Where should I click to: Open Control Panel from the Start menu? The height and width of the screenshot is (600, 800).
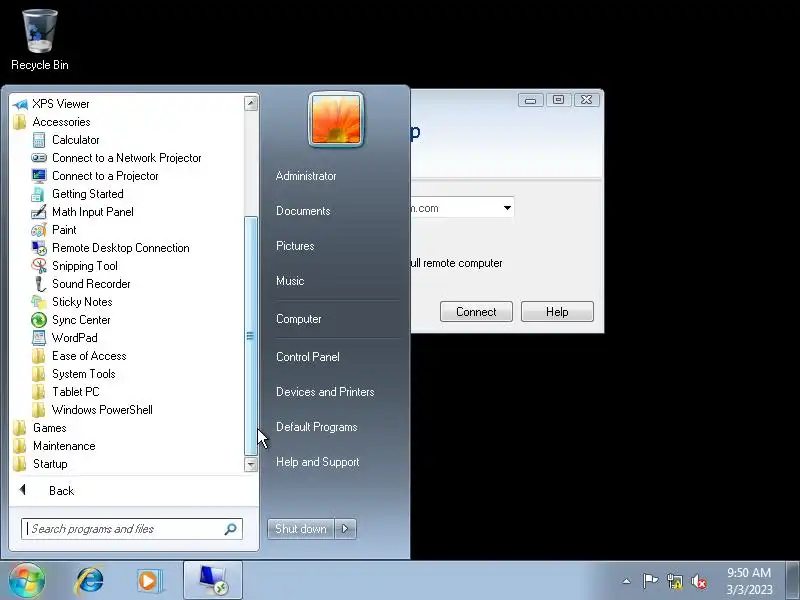point(308,357)
